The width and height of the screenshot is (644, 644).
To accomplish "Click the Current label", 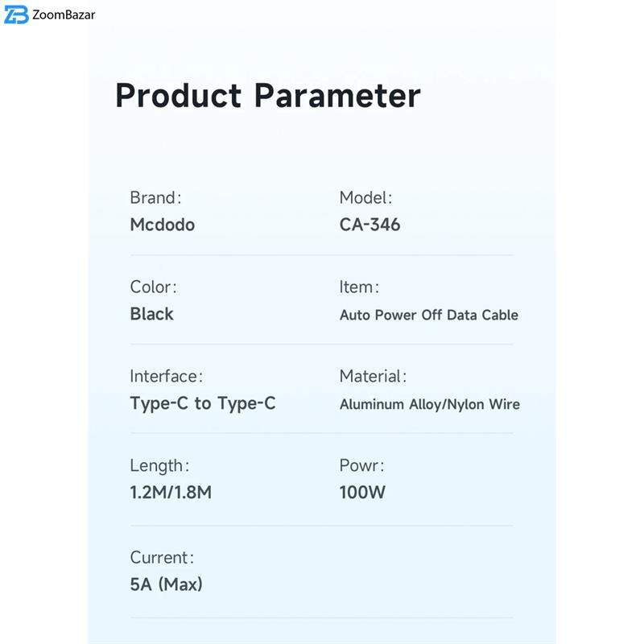I will click(162, 557).
